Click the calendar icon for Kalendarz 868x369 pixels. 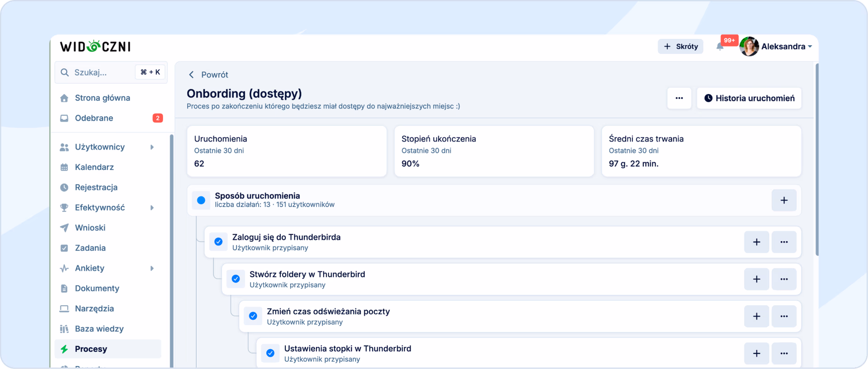[x=64, y=167]
